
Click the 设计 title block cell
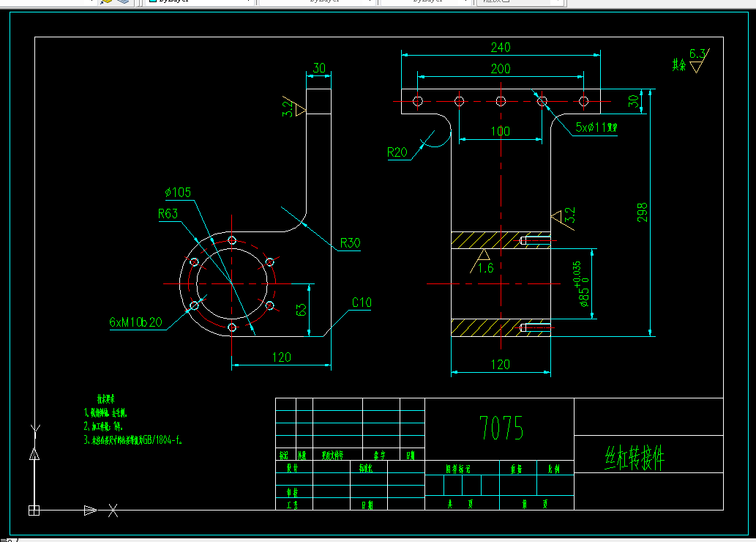[292, 468]
